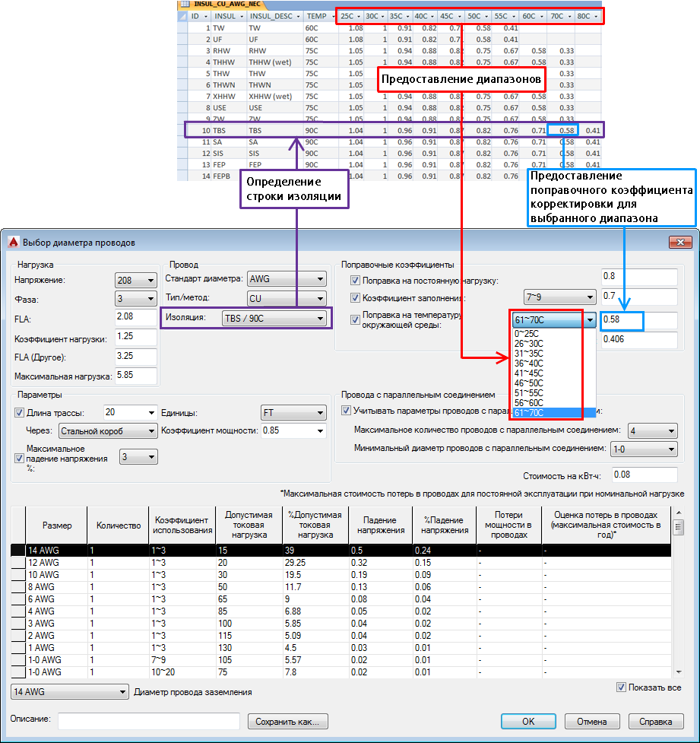This screenshot has width=700, height=743.
Task: Select the 12 AWG row in the wire table
Action: coord(341,563)
